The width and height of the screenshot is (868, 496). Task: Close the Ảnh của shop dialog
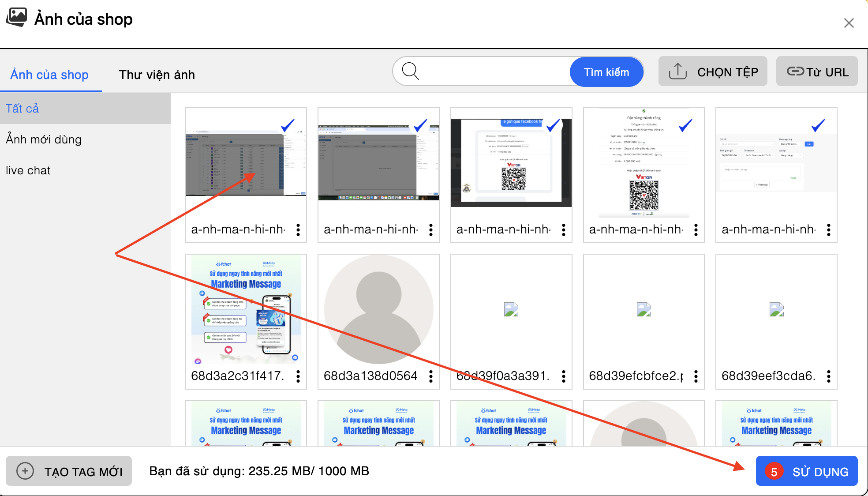click(849, 23)
